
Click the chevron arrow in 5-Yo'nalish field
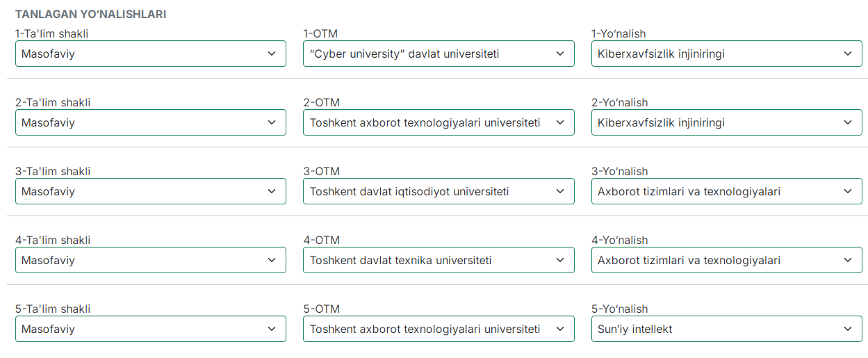[848, 329]
